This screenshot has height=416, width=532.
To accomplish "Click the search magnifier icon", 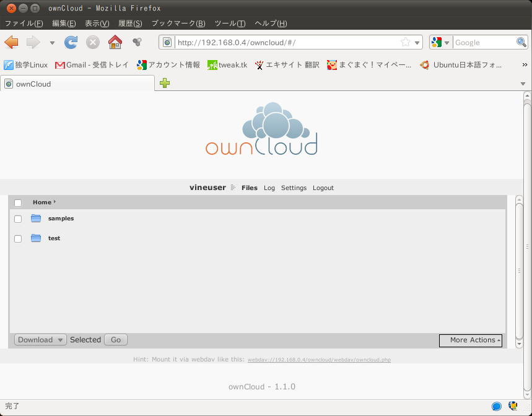I will point(521,42).
